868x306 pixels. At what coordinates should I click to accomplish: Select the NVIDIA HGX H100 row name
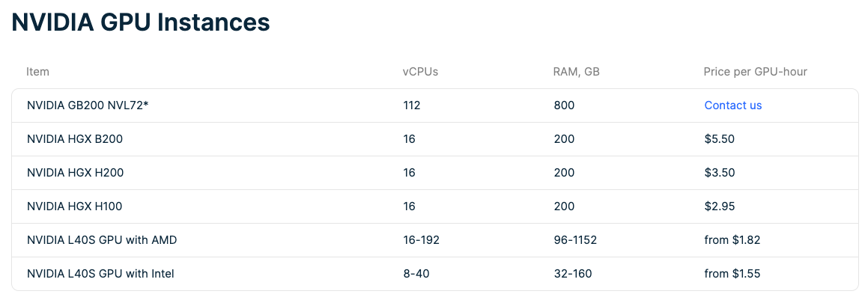coord(75,206)
